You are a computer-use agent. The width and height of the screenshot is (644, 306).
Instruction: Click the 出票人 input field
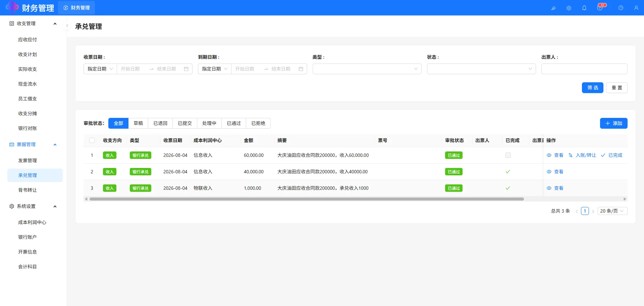click(x=584, y=69)
